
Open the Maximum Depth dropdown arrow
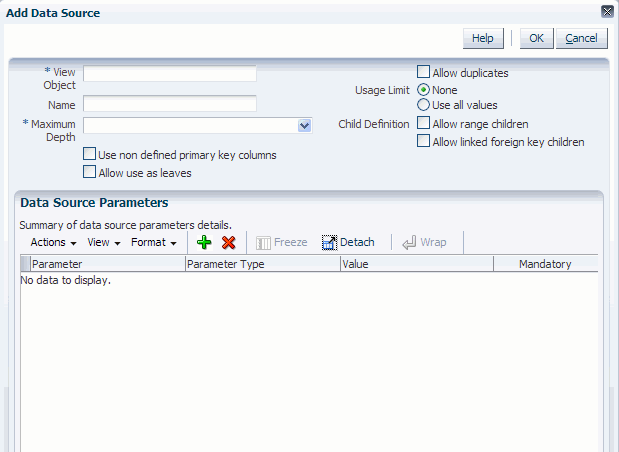(304, 126)
